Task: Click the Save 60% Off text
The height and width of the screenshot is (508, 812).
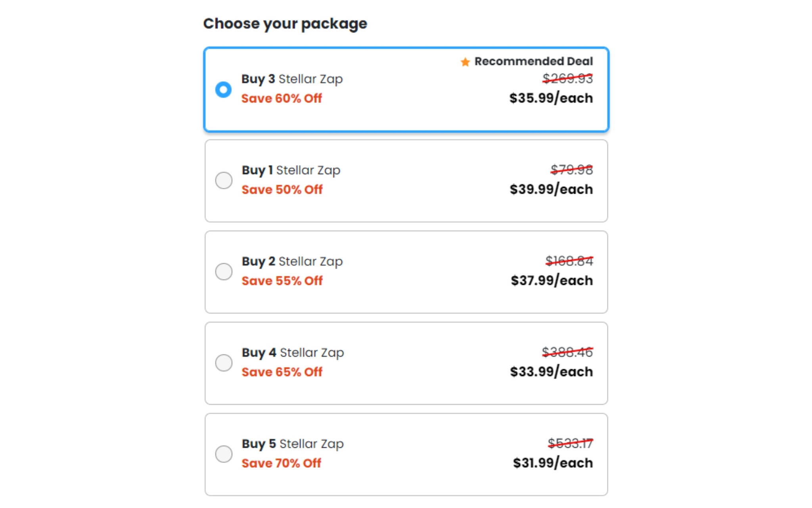Action: tap(282, 98)
